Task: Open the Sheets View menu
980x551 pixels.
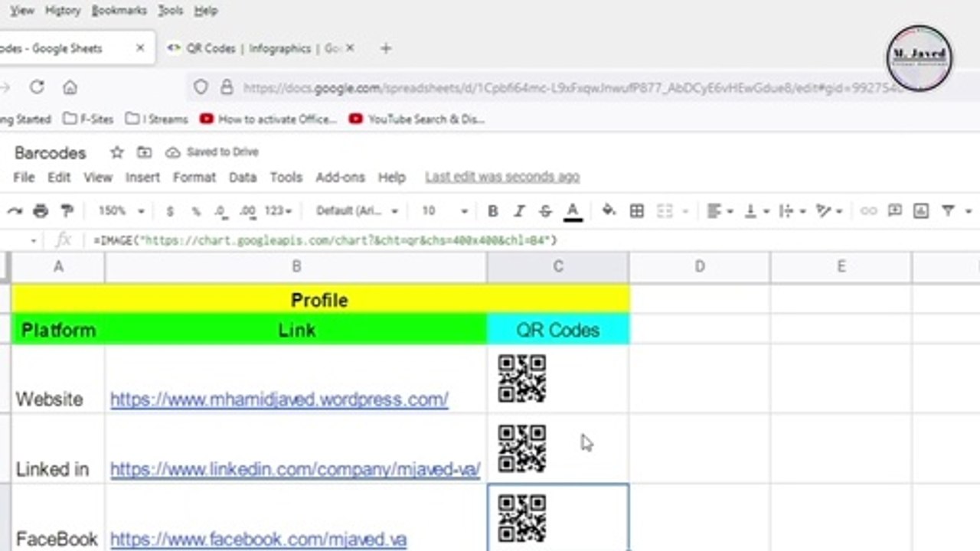Action: [x=98, y=177]
